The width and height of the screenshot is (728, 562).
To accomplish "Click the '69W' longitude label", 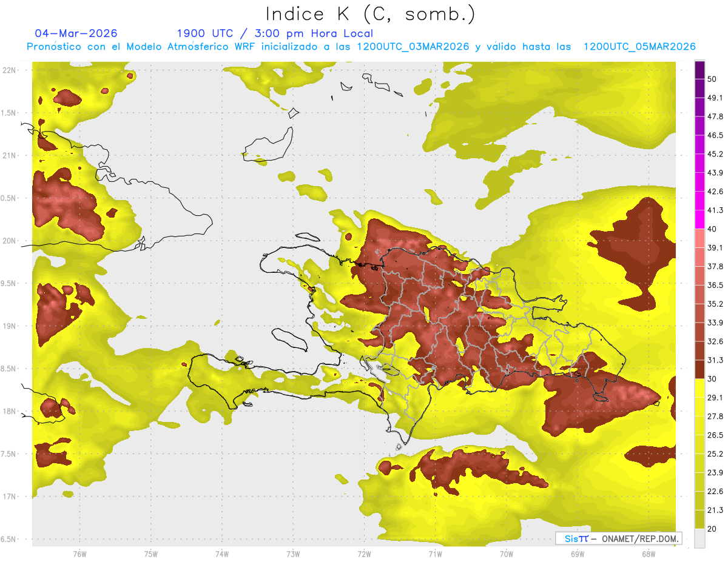I will coord(578,554).
